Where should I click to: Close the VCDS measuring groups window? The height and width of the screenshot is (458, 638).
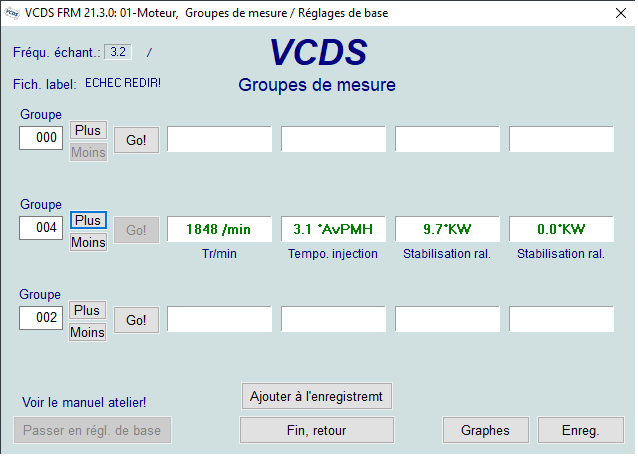621,13
